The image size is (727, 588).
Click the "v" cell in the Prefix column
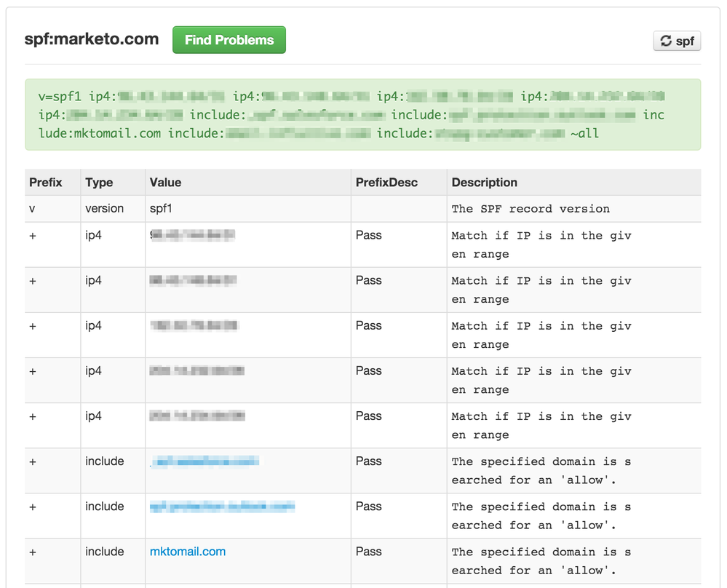[32, 209]
